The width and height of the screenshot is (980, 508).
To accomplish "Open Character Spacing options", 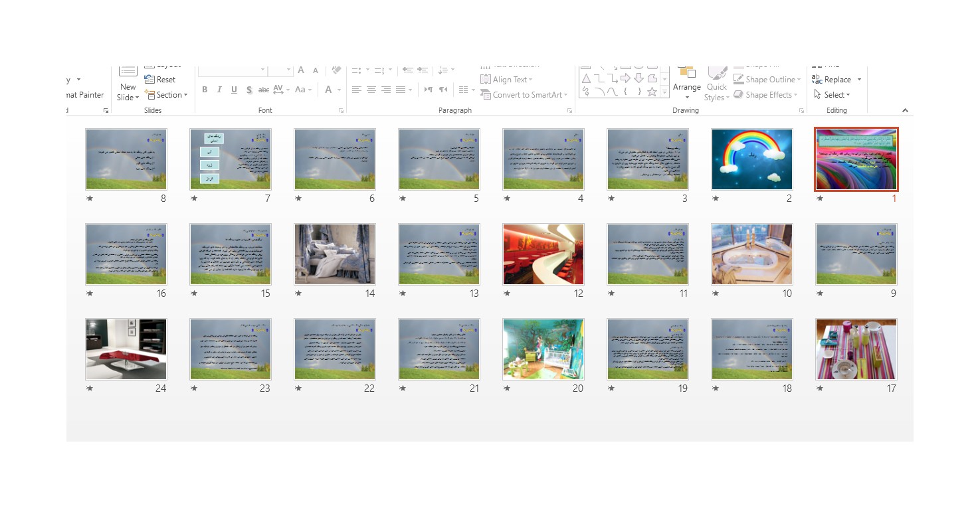I will [x=280, y=90].
